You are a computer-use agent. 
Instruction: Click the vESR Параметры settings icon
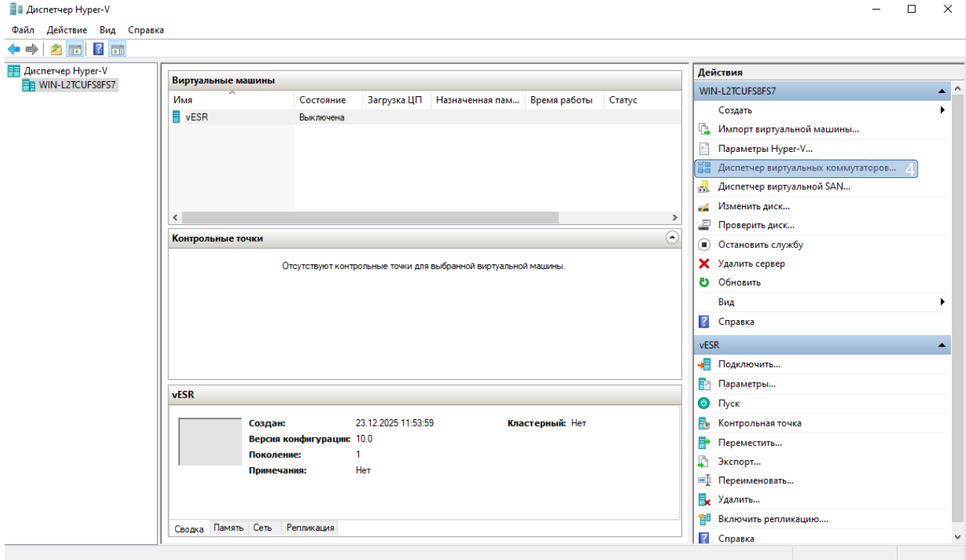click(704, 384)
